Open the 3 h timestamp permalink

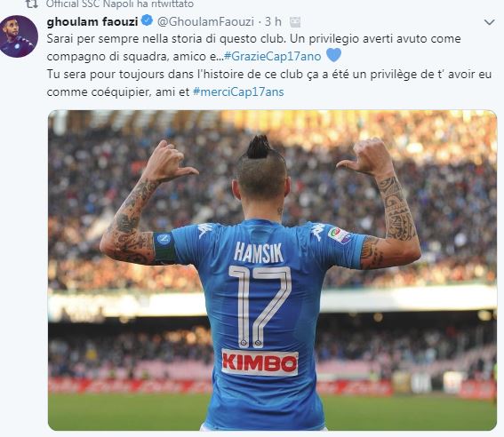[x=273, y=22]
